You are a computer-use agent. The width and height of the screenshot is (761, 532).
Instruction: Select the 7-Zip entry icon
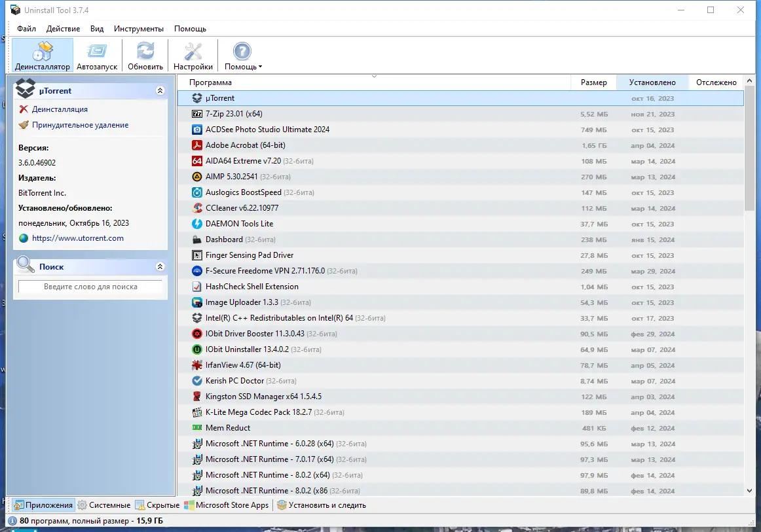pyautogui.click(x=196, y=114)
